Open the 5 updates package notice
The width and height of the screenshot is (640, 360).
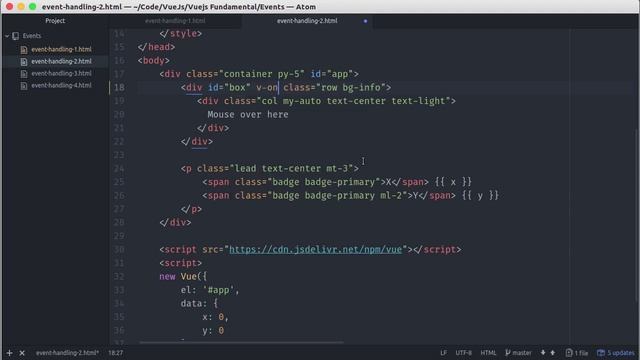[616, 353]
